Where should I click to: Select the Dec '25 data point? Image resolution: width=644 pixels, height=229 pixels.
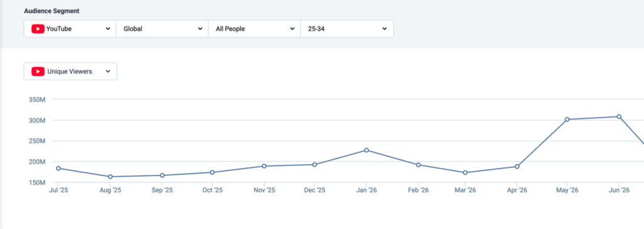coord(314,164)
